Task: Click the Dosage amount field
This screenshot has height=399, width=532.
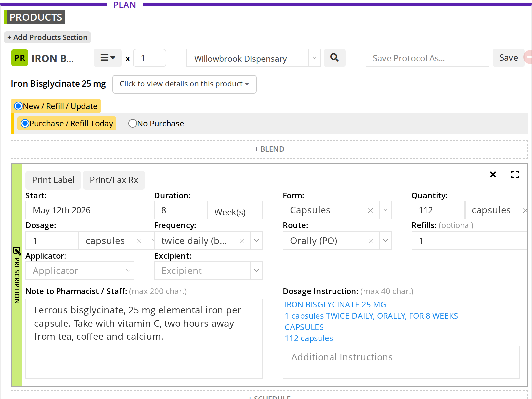Action: [52, 241]
